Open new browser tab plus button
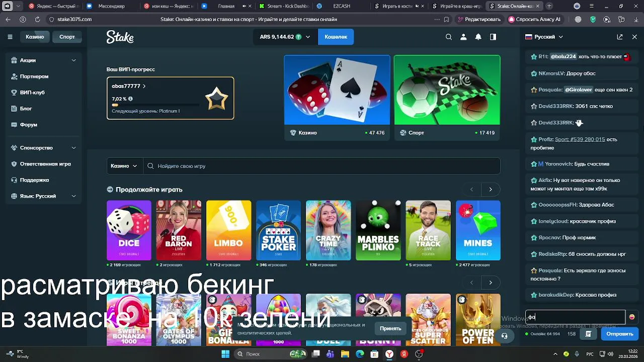Screen dimensions: 644x362 point(549,6)
